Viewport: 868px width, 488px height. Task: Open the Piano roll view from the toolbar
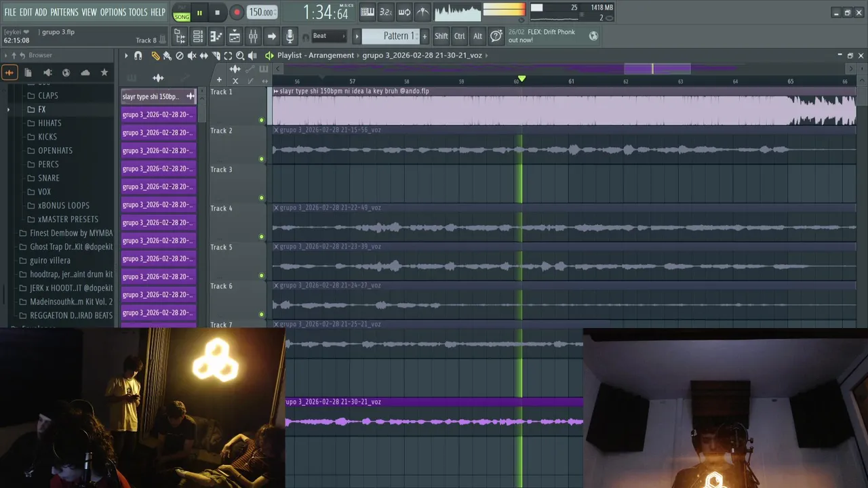tap(216, 36)
